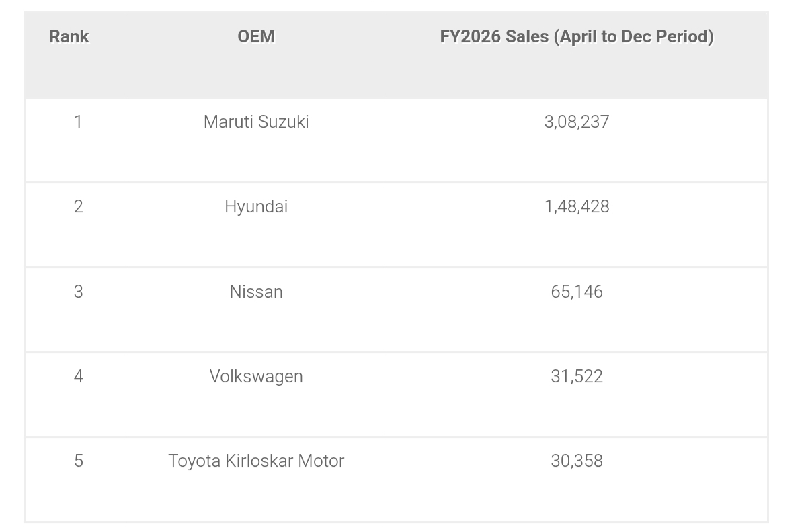Click rank number 5 cell
The width and height of the screenshot is (806, 532).
tap(78, 461)
